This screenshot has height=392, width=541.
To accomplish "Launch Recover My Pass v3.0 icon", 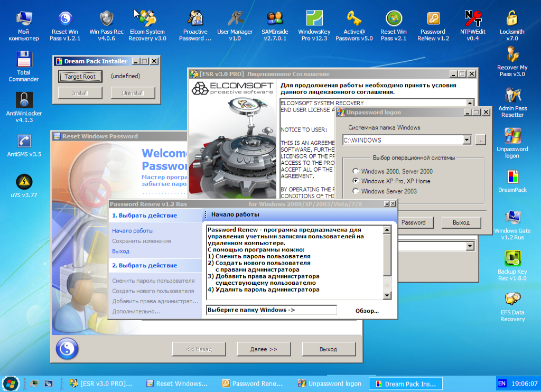I will 512,62.
